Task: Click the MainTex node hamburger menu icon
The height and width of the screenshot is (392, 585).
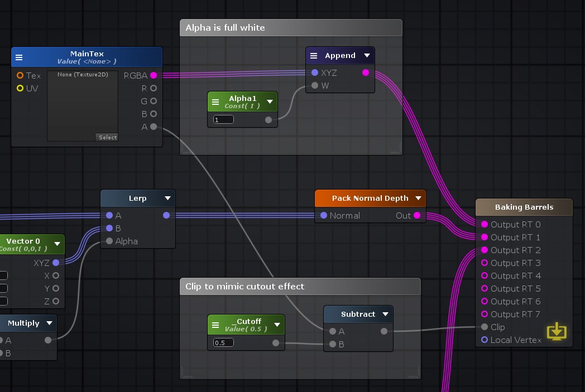Action: coord(19,57)
